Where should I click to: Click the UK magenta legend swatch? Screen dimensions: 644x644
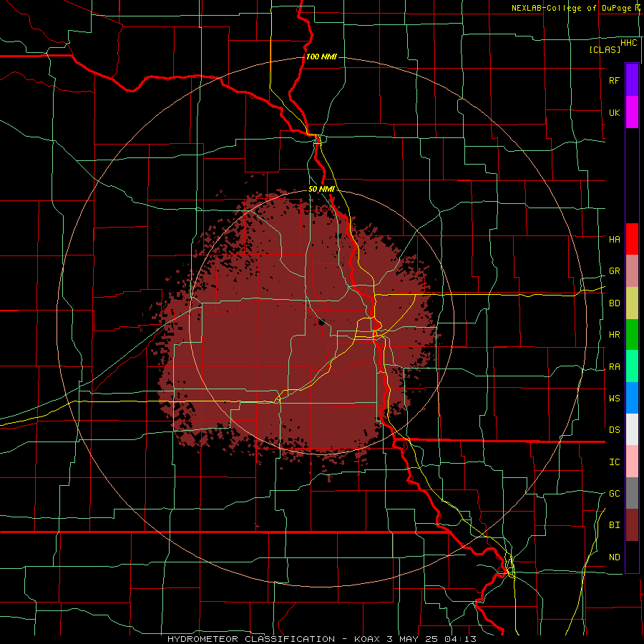tap(632, 112)
